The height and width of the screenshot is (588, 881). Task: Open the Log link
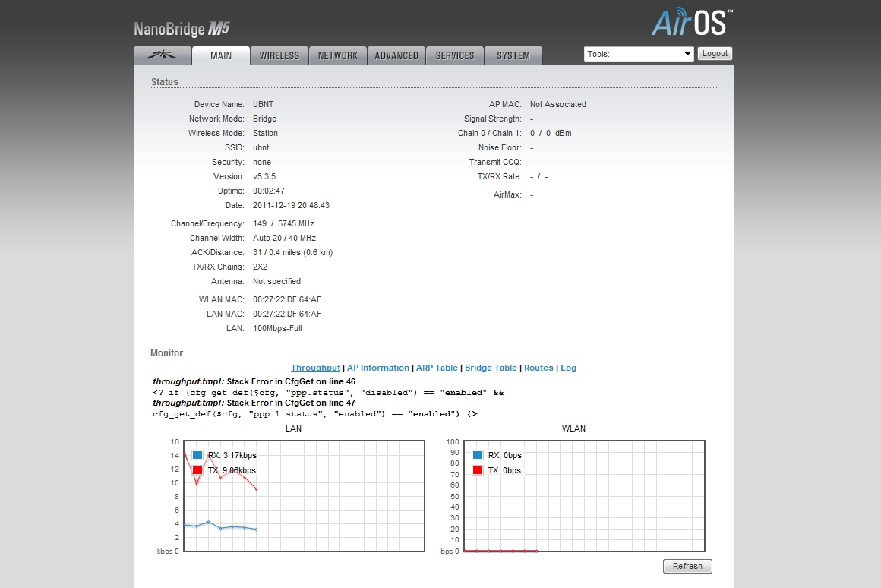point(568,368)
